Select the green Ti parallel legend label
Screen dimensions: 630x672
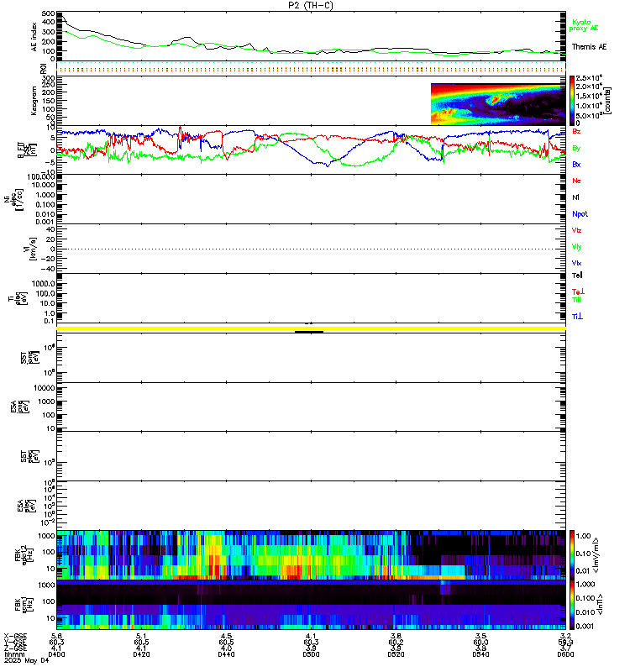(576, 300)
